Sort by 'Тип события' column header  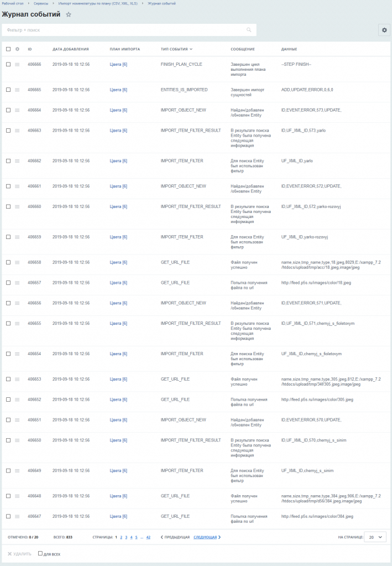coord(176,49)
